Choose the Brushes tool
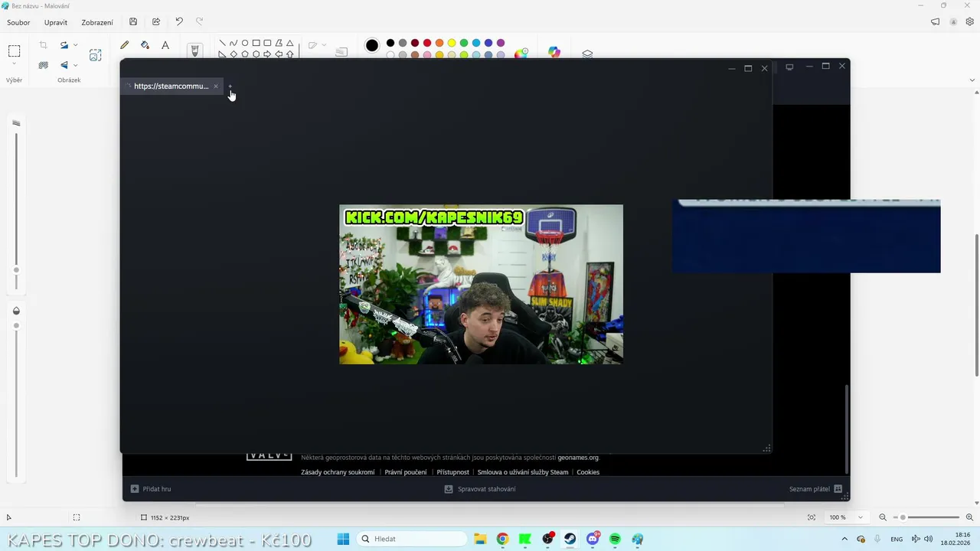The image size is (980, 551). [x=194, y=50]
